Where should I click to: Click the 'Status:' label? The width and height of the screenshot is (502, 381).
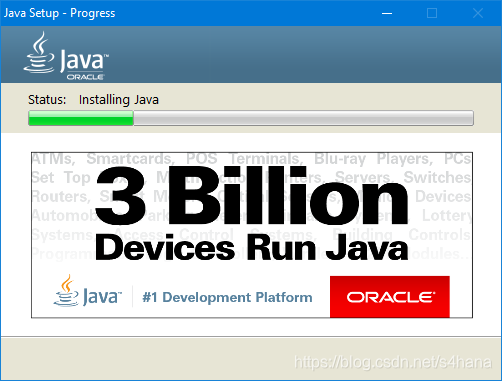tap(47, 100)
